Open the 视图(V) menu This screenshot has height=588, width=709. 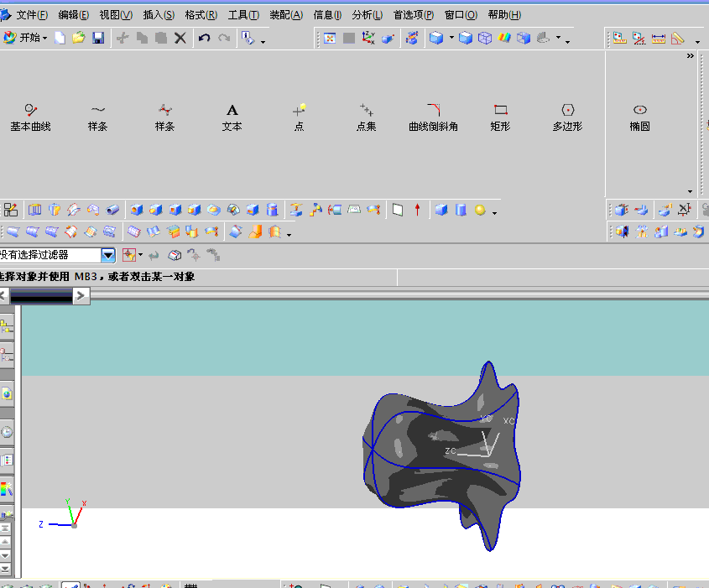[116, 15]
